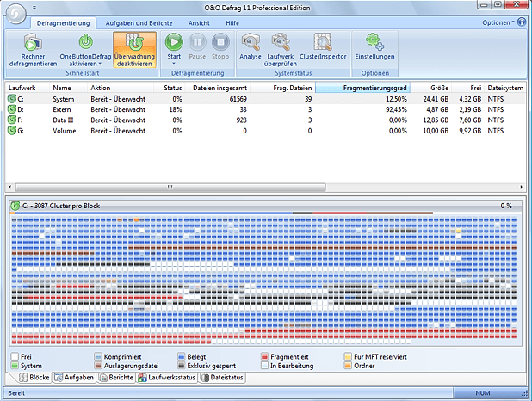Sort by Aktion column header

point(121,88)
